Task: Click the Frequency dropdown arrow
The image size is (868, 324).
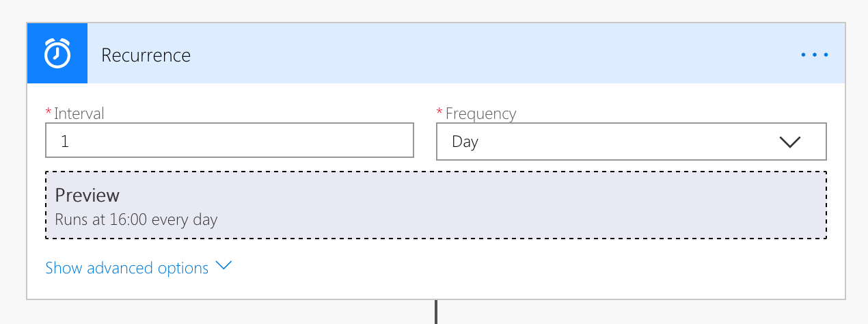Action: [x=789, y=141]
